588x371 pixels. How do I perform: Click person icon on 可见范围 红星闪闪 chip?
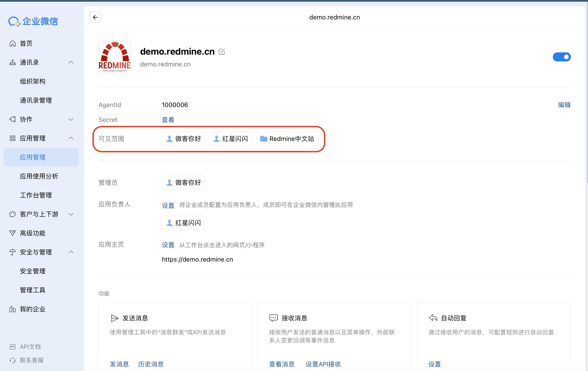pos(216,139)
